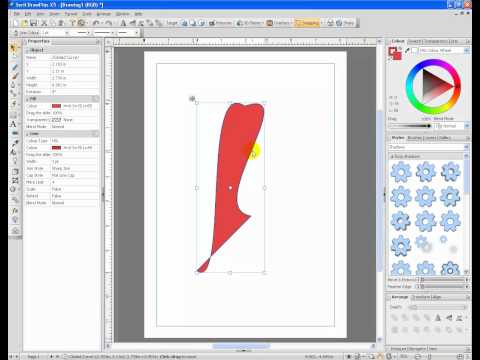
Task: Click the rotation handle above the shape
Action: 192,98
